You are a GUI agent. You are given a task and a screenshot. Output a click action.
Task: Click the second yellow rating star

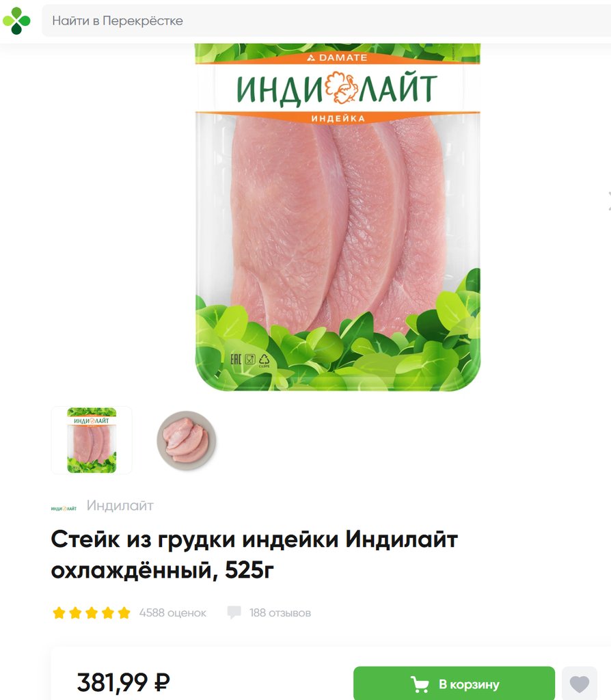(x=75, y=612)
